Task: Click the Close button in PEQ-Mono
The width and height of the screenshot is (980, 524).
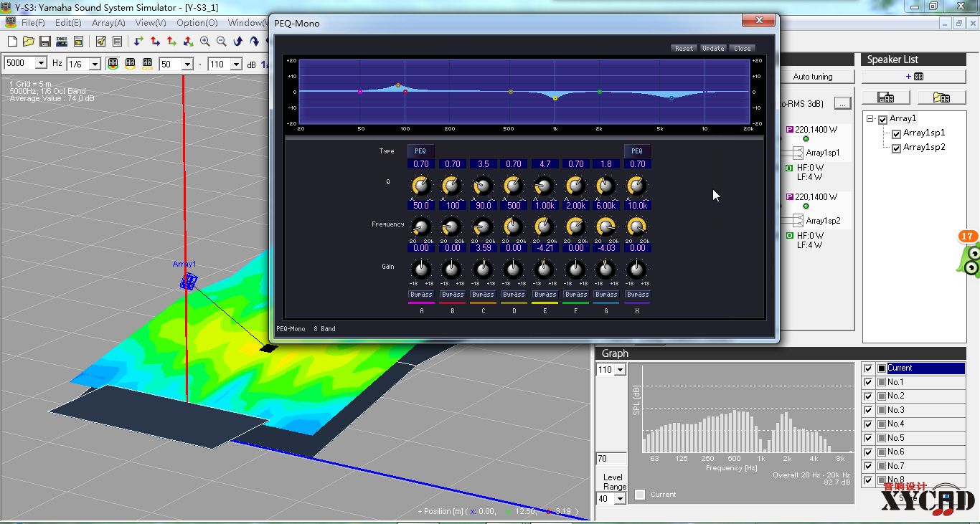Action: [742, 49]
